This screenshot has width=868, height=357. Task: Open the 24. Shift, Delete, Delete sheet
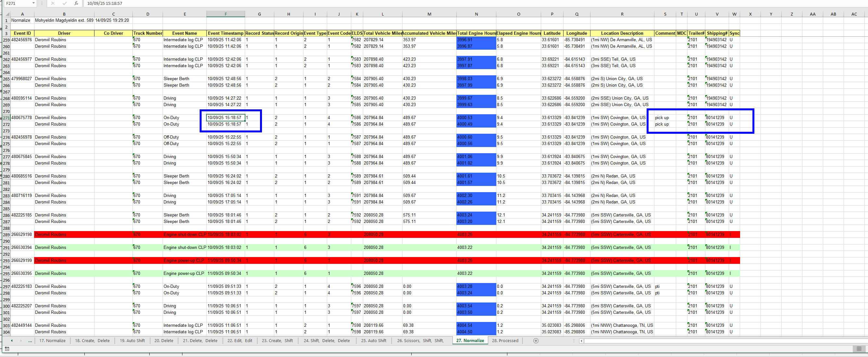click(x=327, y=340)
